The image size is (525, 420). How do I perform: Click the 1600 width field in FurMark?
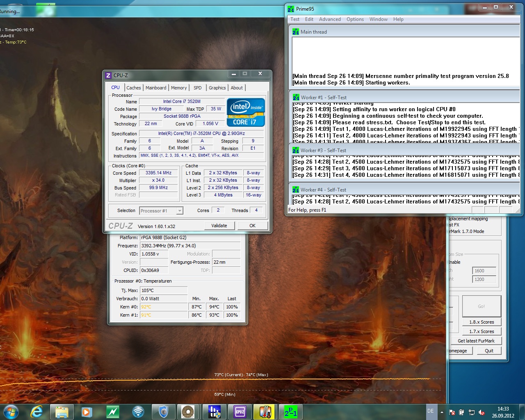point(484,271)
